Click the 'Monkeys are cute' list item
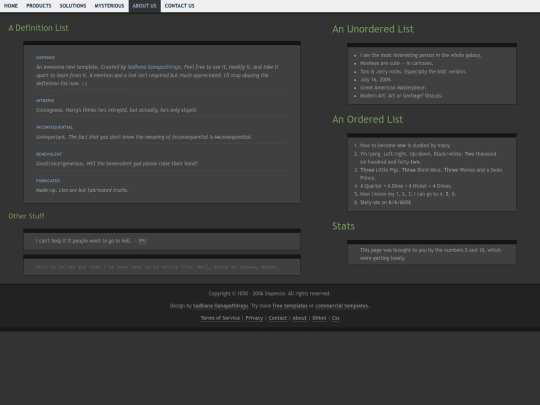The image size is (540, 405). pos(396,63)
